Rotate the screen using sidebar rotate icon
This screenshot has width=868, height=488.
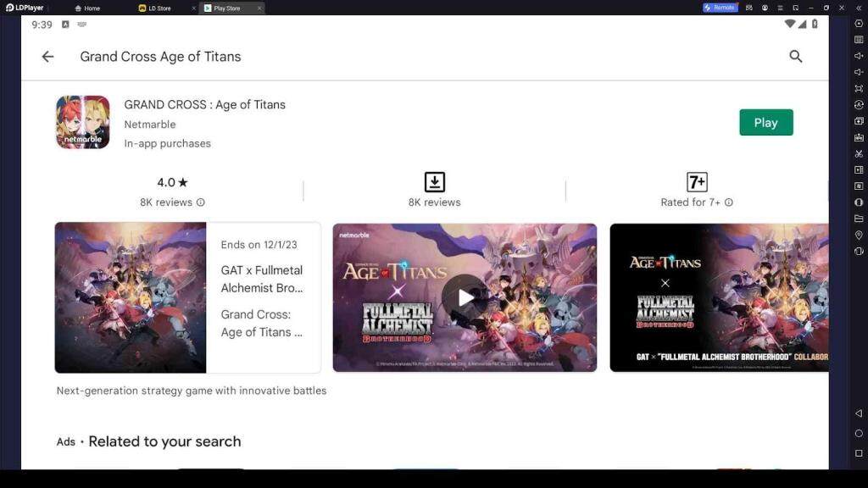pos(859,251)
